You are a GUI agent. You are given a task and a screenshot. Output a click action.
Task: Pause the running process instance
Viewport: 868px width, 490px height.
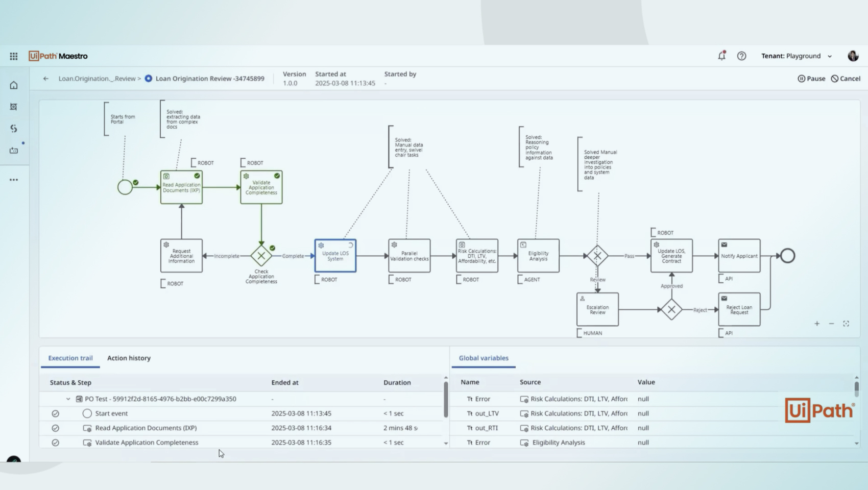[811, 79]
